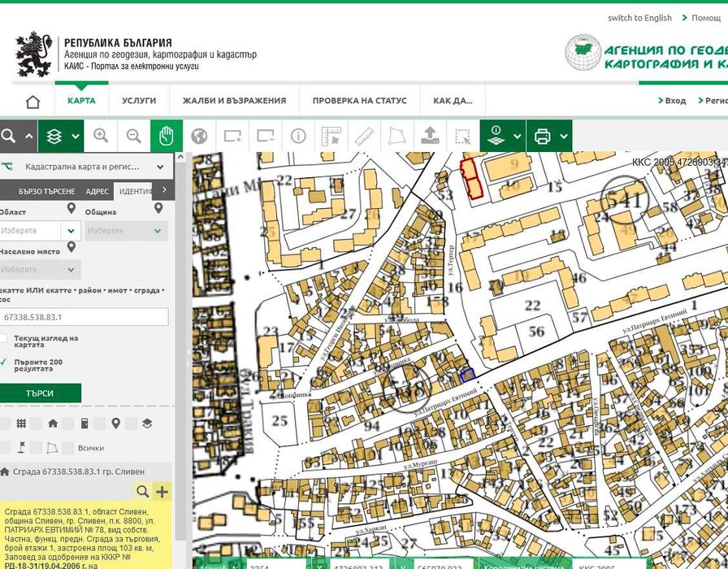Select the info identify tool
The image size is (728, 569).
298,137
